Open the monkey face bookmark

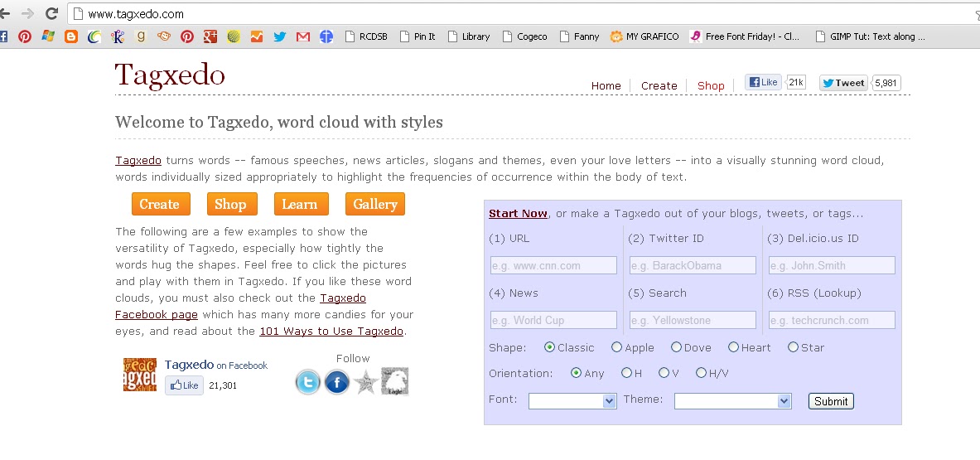coord(164,36)
